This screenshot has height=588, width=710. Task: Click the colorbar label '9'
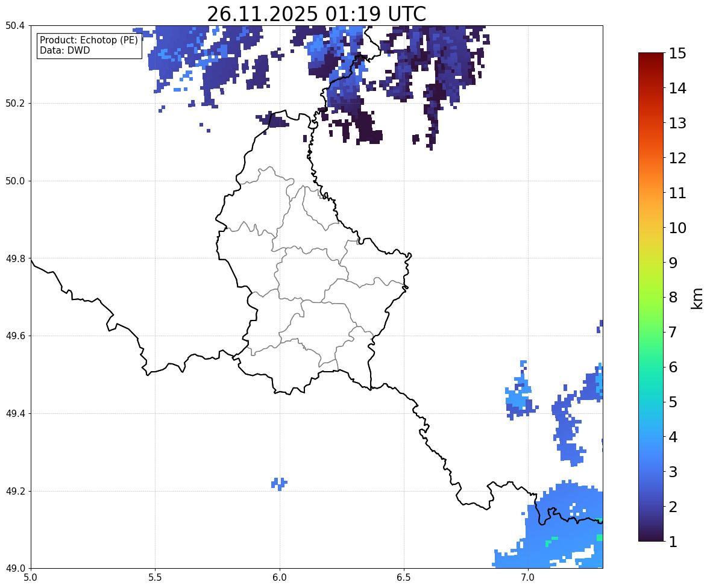[x=673, y=263]
